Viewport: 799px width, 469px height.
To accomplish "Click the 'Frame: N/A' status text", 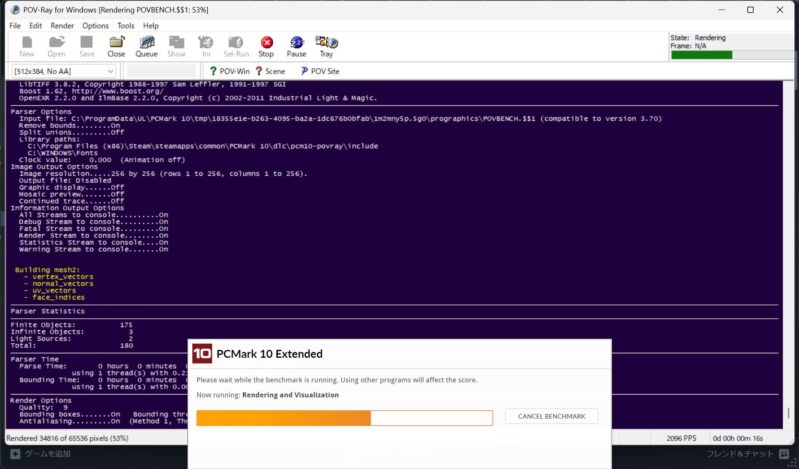I will coord(688,46).
